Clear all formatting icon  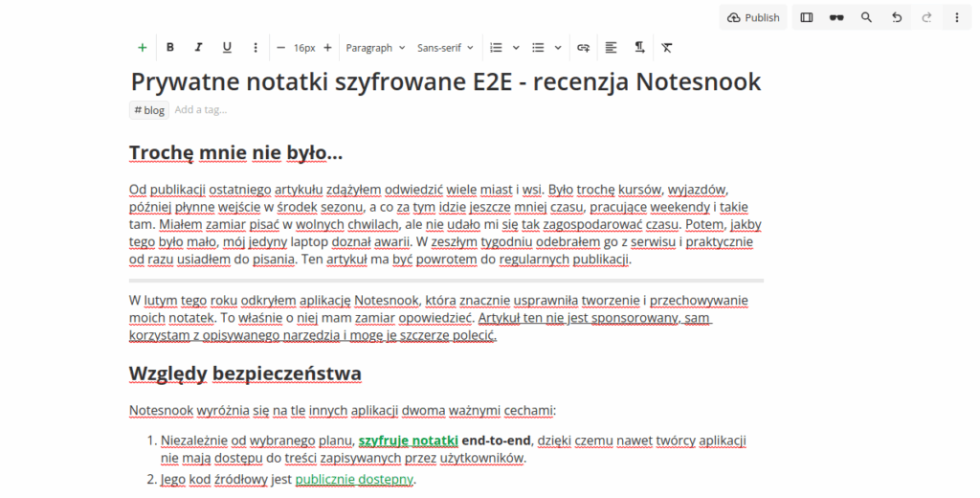coord(667,48)
